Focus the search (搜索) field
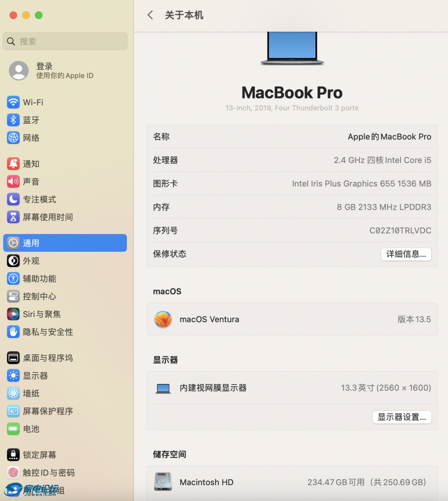The width and height of the screenshot is (448, 501). pyautogui.click(x=65, y=41)
